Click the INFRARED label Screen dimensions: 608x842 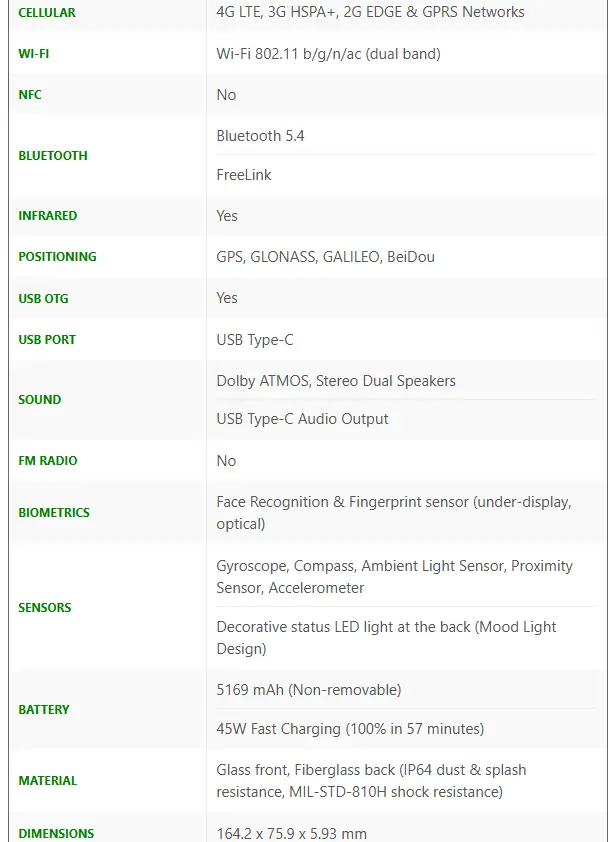pyautogui.click(x=48, y=216)
